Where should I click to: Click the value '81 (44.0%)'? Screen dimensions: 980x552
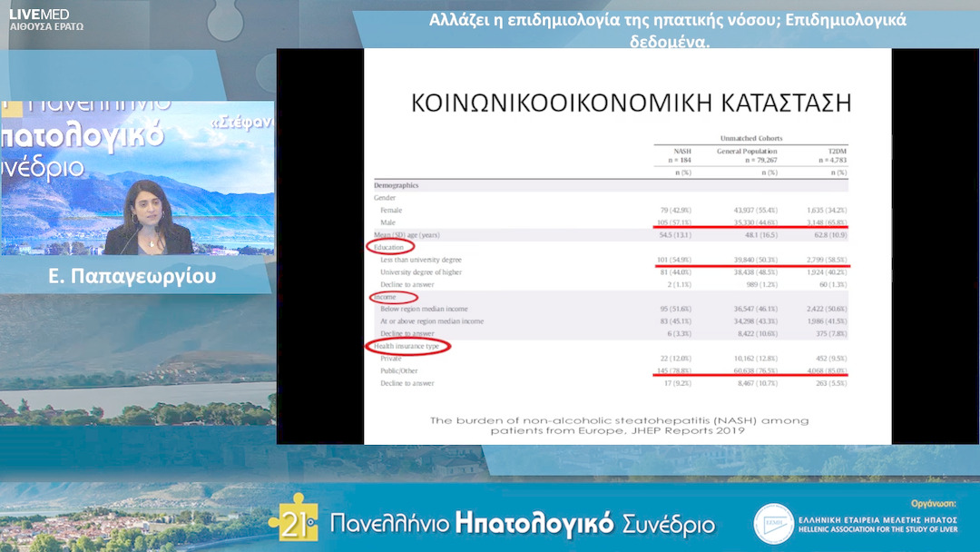(x=676, y=272)
